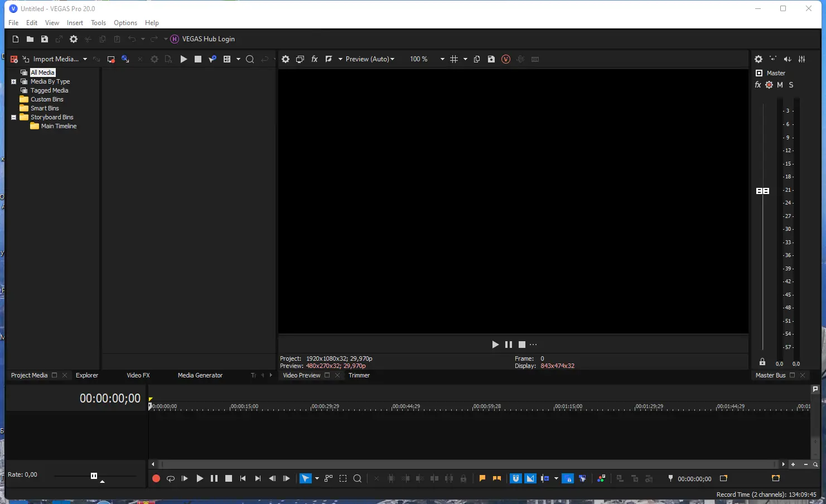Save the preview snapshot to file
This screenshot has width=826, height=504.
491,59
